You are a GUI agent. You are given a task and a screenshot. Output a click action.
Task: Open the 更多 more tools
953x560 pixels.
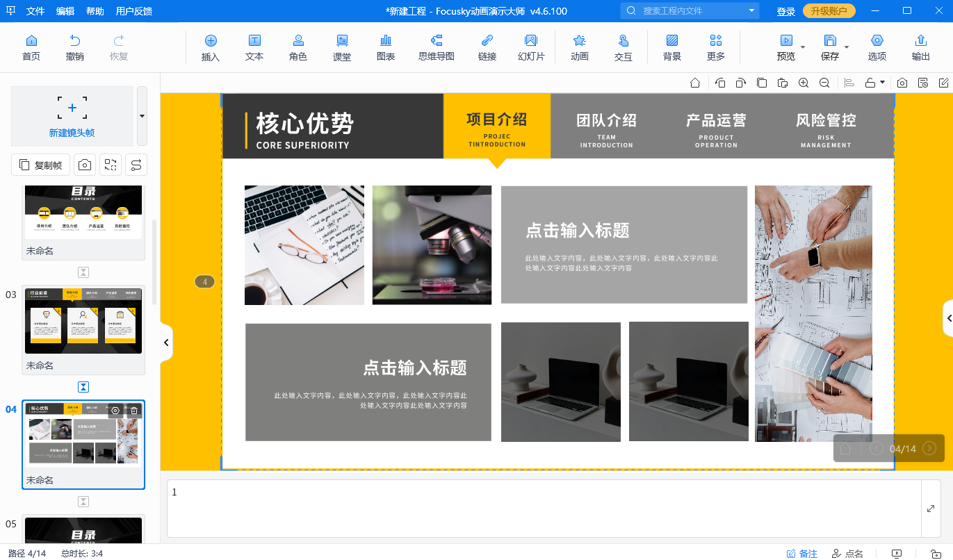[716, 47]
